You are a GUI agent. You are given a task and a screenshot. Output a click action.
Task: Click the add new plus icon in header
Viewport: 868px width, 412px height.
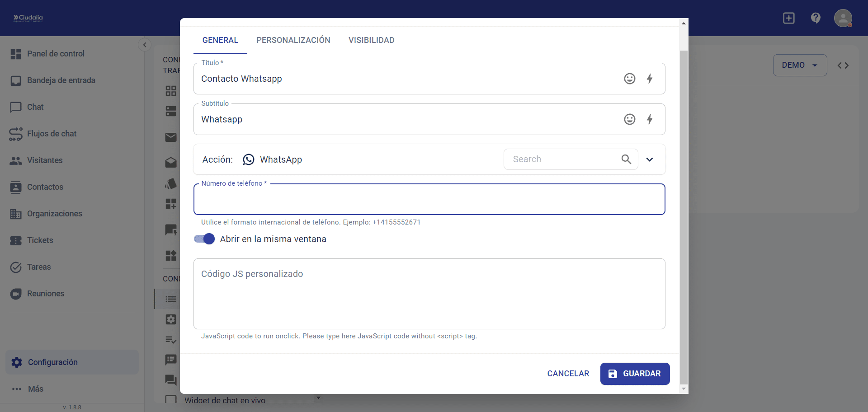pos(789,18)
